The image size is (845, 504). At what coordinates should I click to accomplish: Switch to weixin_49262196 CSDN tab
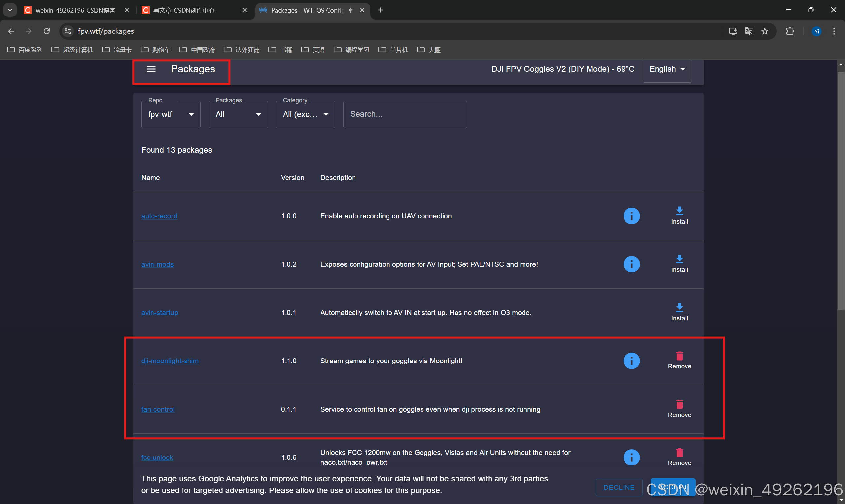75,10
